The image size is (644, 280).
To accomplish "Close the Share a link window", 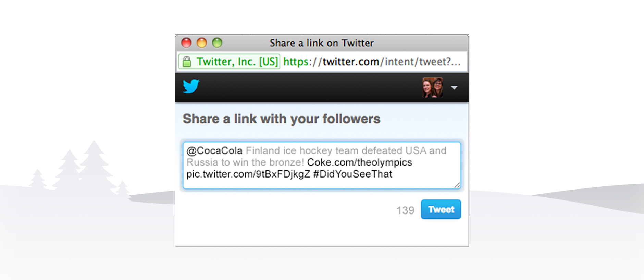I will [186, 43].
